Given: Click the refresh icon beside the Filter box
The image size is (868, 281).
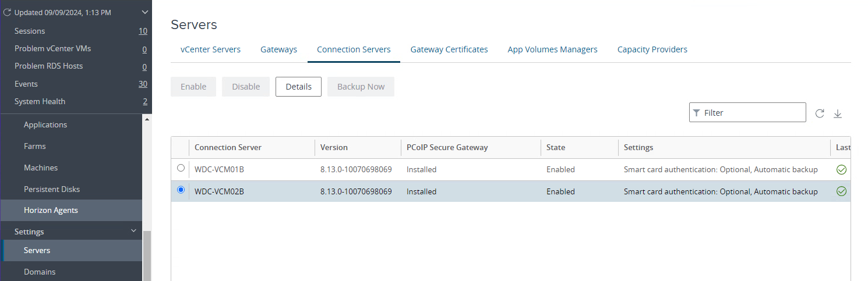Looking at the screenshot, I should tap(820, 113).
